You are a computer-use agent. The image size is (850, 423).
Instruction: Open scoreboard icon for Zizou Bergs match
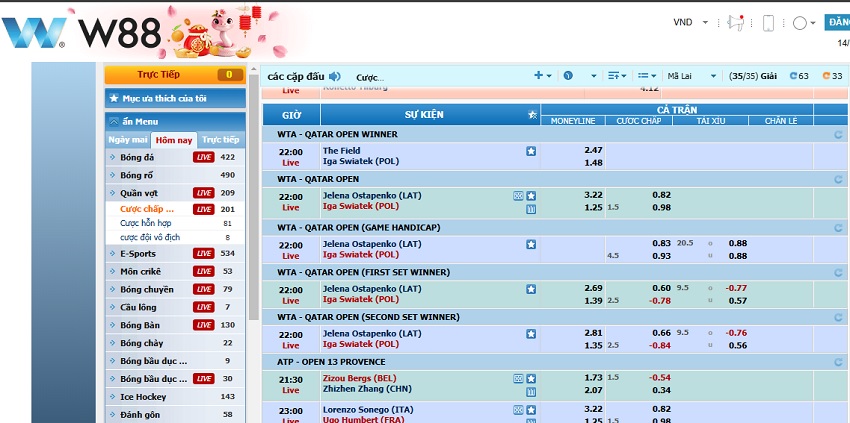(518, 379)
